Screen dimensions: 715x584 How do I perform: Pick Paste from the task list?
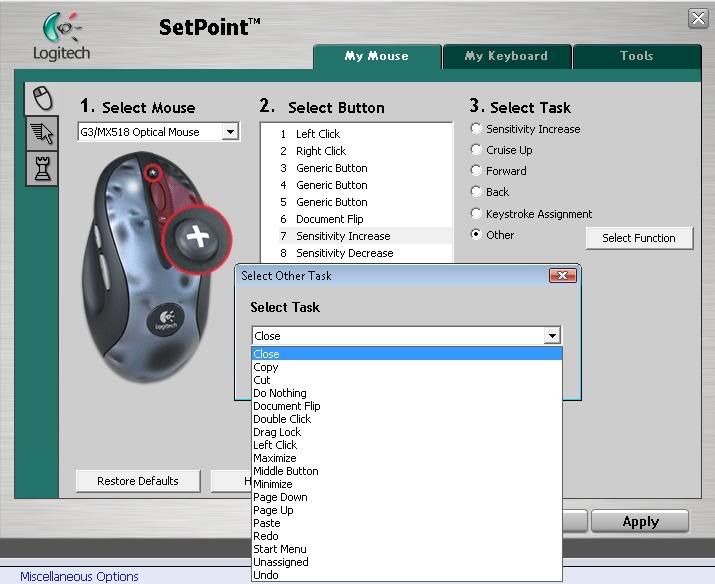pyautogui.click(x=407, y=523)
